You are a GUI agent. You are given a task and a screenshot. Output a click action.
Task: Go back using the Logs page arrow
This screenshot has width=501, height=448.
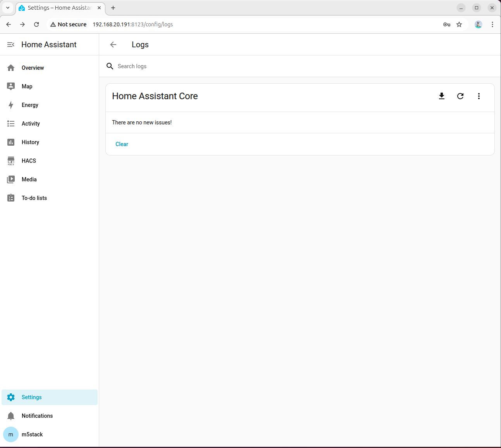113,45
